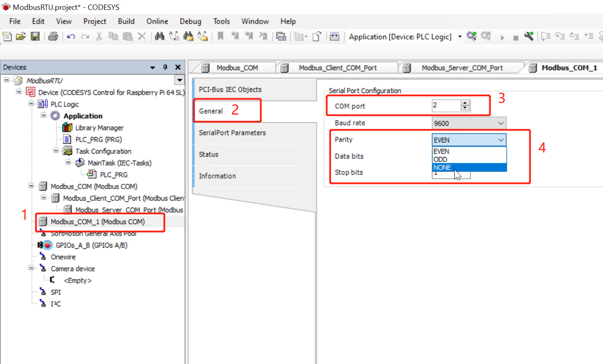This screenshot has height=364, width=603.
Task: Collapse the Camera device node
Action: pos(31,268)
